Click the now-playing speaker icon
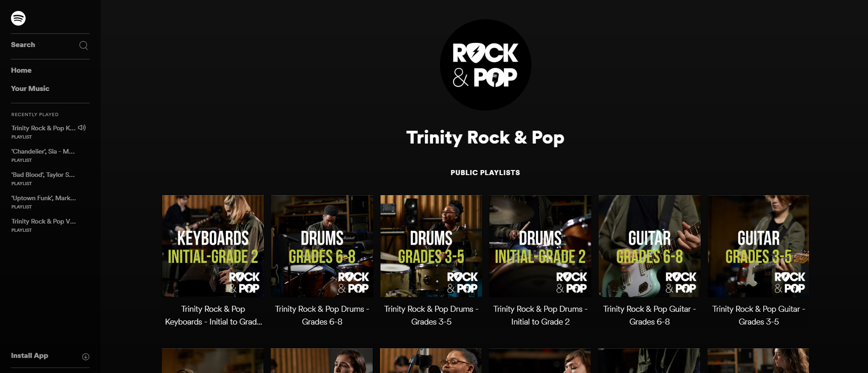The image size is (868, 373). 82,128
